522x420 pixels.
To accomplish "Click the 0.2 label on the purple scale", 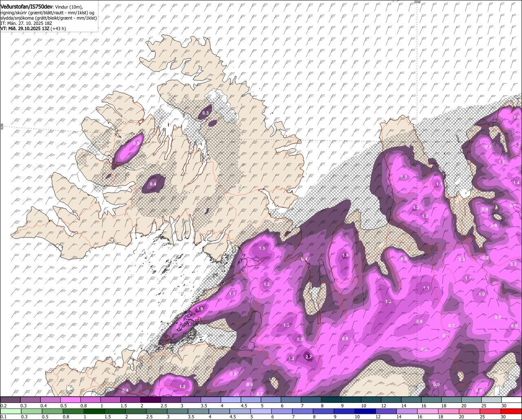I will 4,406.
